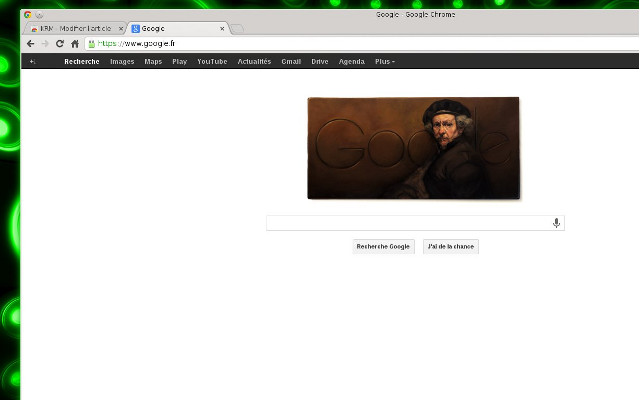Open a new tab

coord(237,29)
